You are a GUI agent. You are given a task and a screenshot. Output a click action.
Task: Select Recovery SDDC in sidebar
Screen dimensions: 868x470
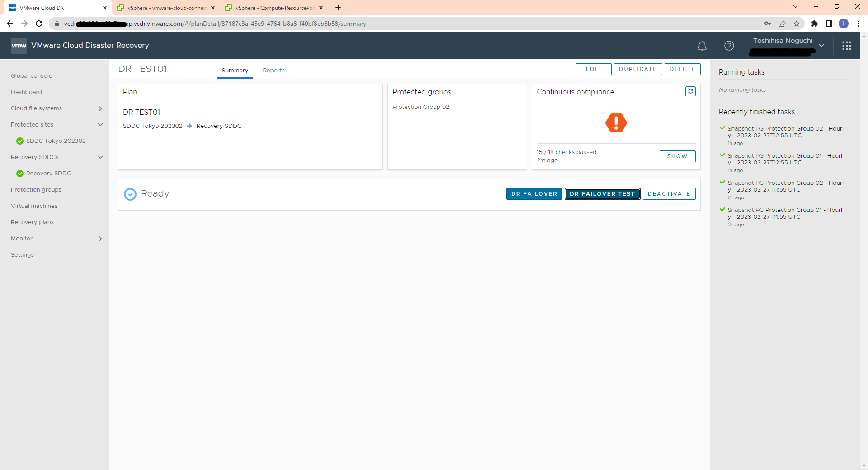pyautogui.click(x=48, y=174)
